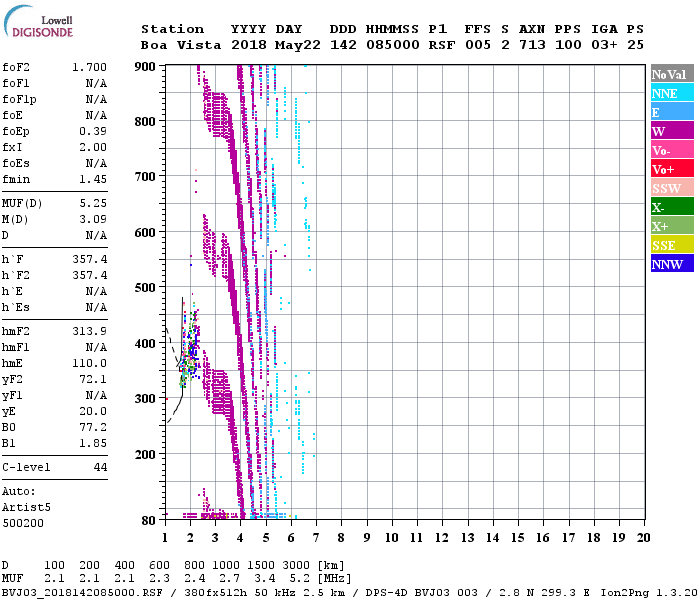Screen dimensions: 700x600
Task: Click the Lowell Digisonde logo
Action: tap(38, 21)
